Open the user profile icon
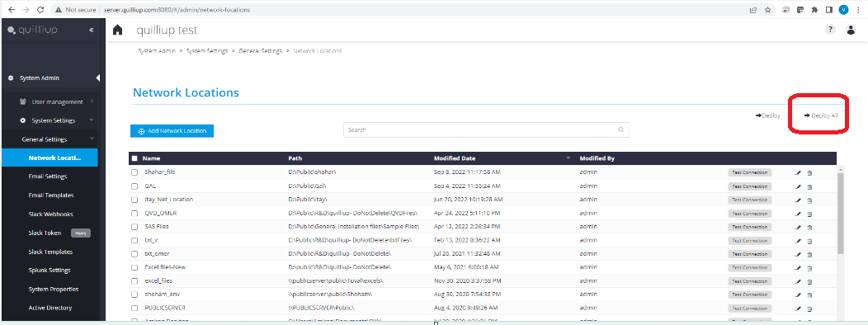The width and height of the screenshot is (868, 325). coord(851,30)
